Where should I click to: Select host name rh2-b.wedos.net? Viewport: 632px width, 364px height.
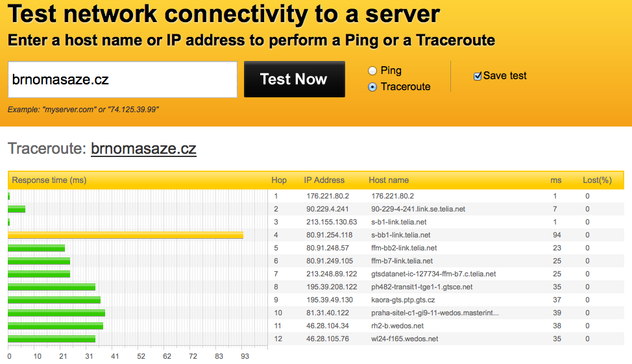pos(397,326)
